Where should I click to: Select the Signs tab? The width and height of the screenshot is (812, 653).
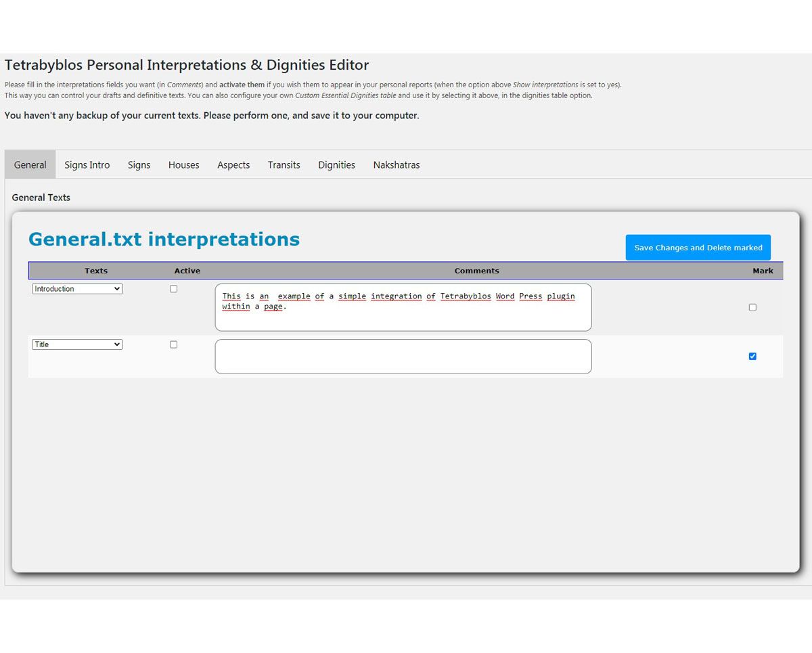coord(139,164)
